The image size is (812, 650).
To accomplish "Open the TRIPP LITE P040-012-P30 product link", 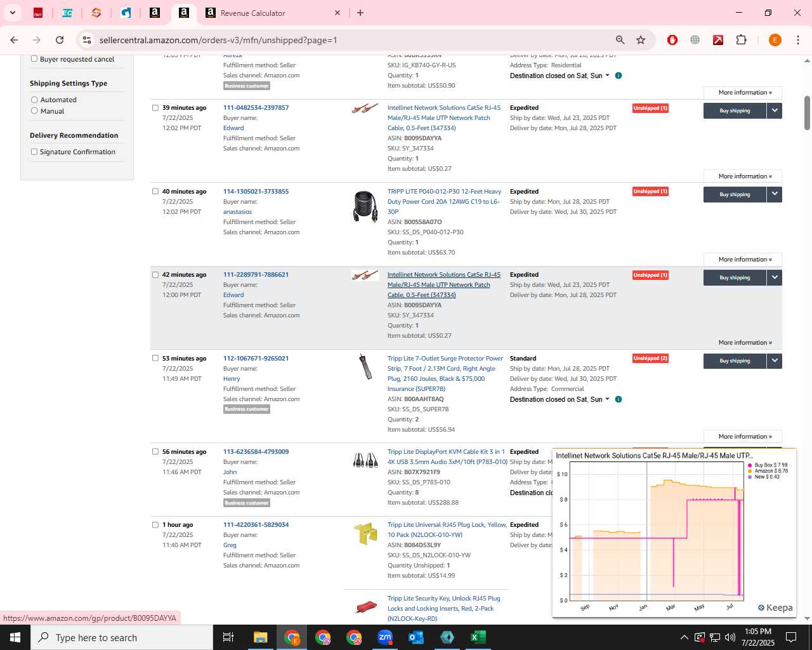I will 444,201.
